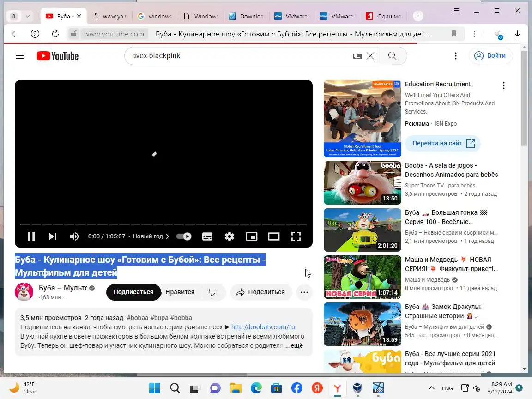Switch to the first VMware tab
This screenshot has height=399, width=532.
tap(292, 16)
